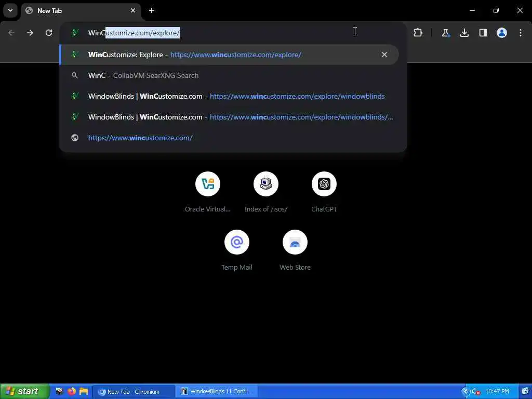Open the Downloads icon
This screenshot has width=532, height=399.
[464, 33]
